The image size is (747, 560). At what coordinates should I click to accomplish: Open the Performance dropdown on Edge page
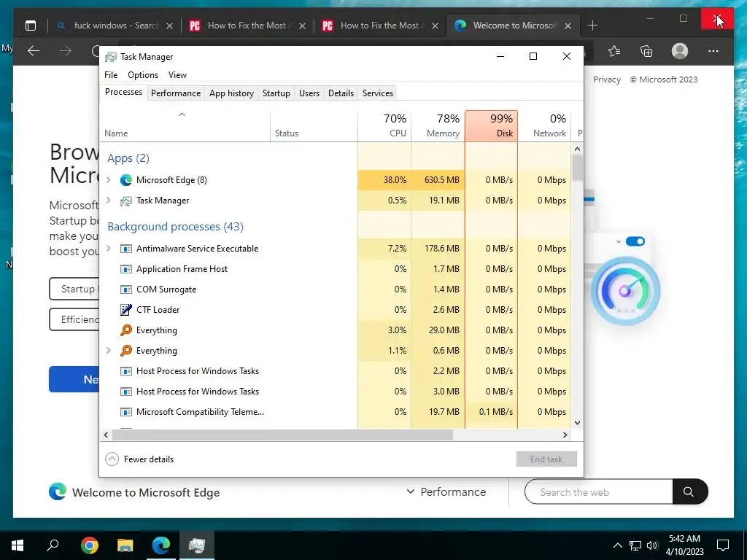pyautogui.click(x=446, y=492)
